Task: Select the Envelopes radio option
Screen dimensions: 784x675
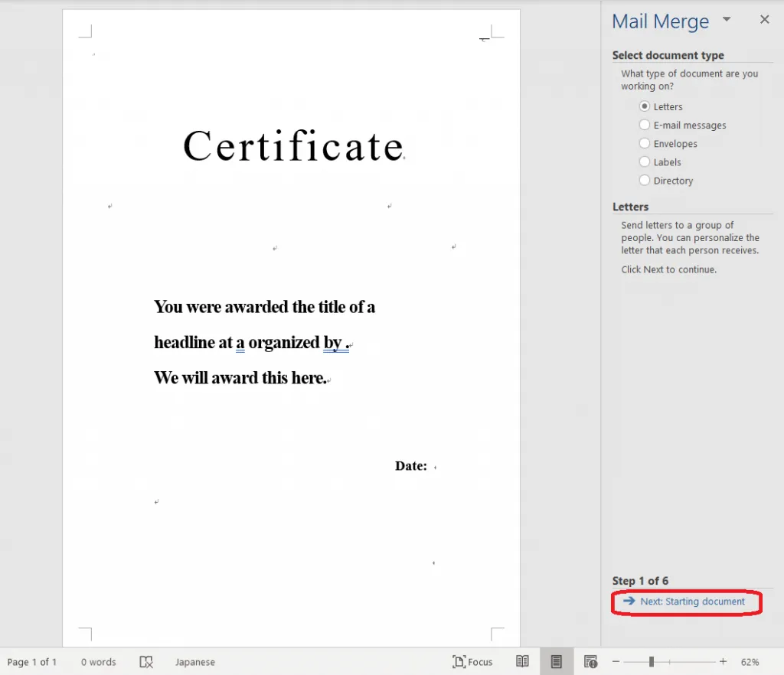Action: pos(645,143)
